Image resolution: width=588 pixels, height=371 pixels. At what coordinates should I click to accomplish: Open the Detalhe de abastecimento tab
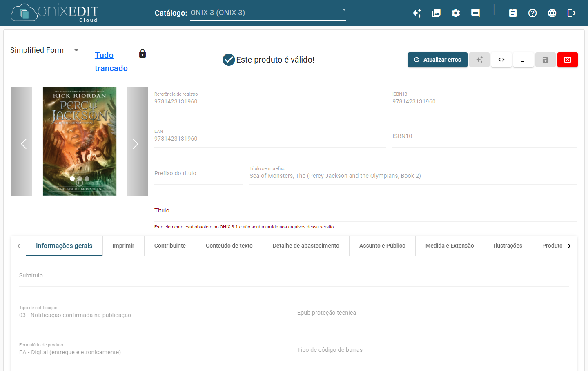[x=306, y=246]
